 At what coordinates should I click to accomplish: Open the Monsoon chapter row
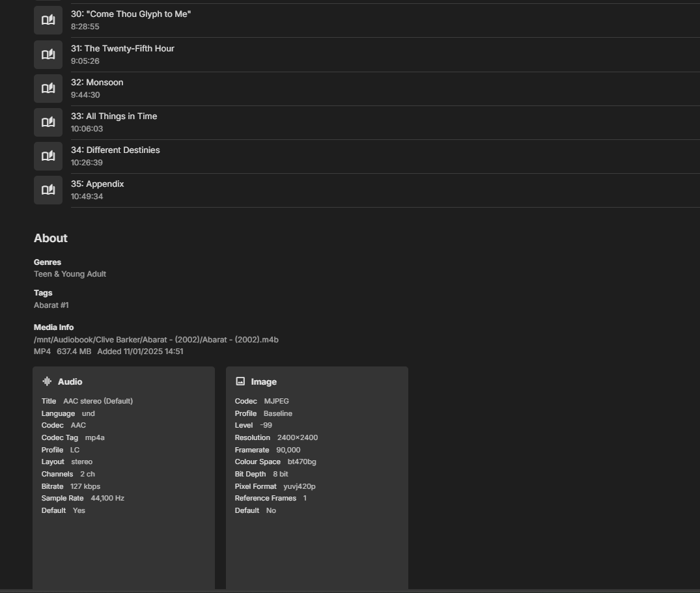point(96,82)
